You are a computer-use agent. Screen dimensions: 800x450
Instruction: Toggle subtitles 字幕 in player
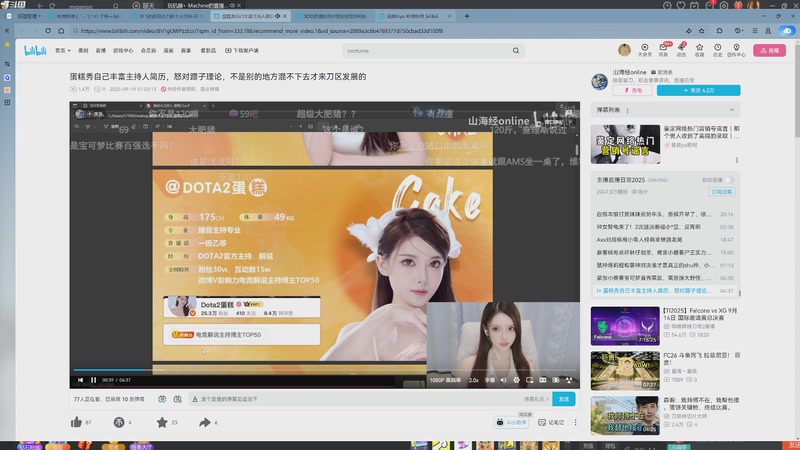(x=489, y=380)
